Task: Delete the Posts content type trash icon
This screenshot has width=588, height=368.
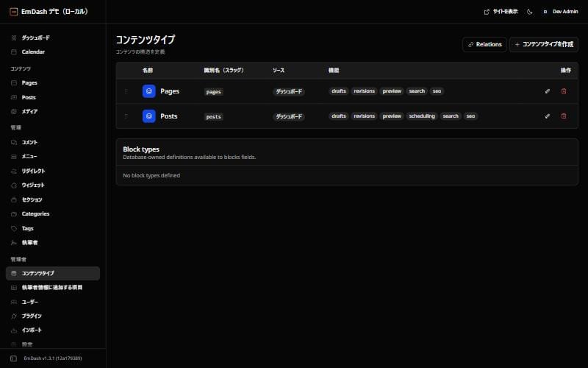Action: coord(564,116)
